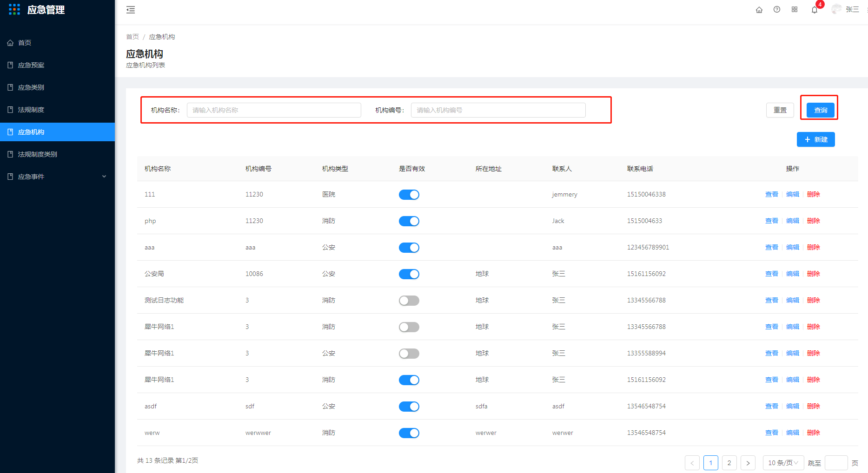
Task: Click the app logo grid icon
Action: [x=14, y=9]
